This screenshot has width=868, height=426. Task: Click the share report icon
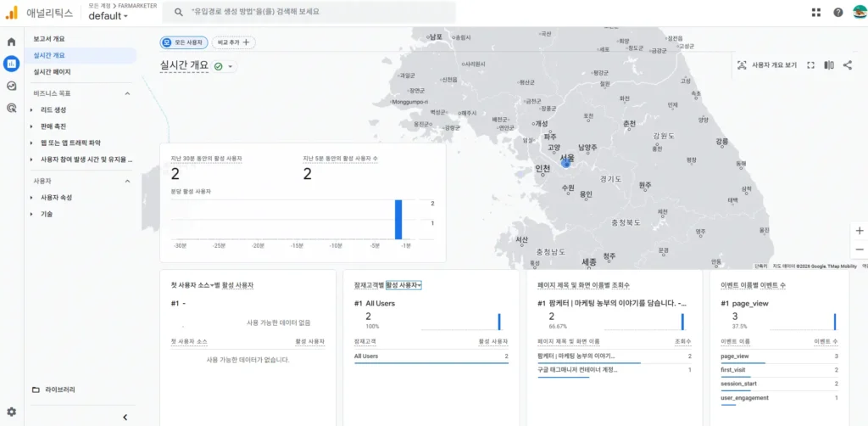point(848,65)
